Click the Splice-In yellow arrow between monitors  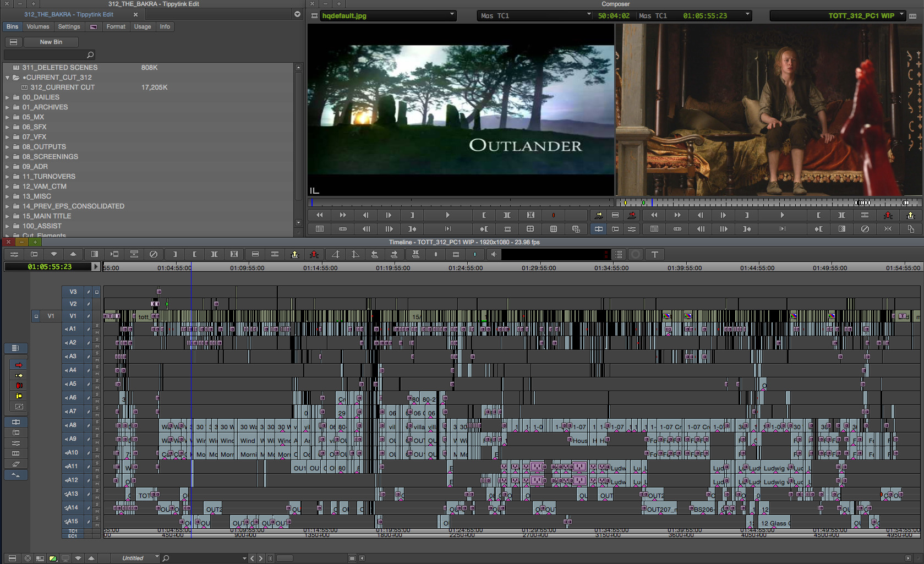click(x=599, y=215)
